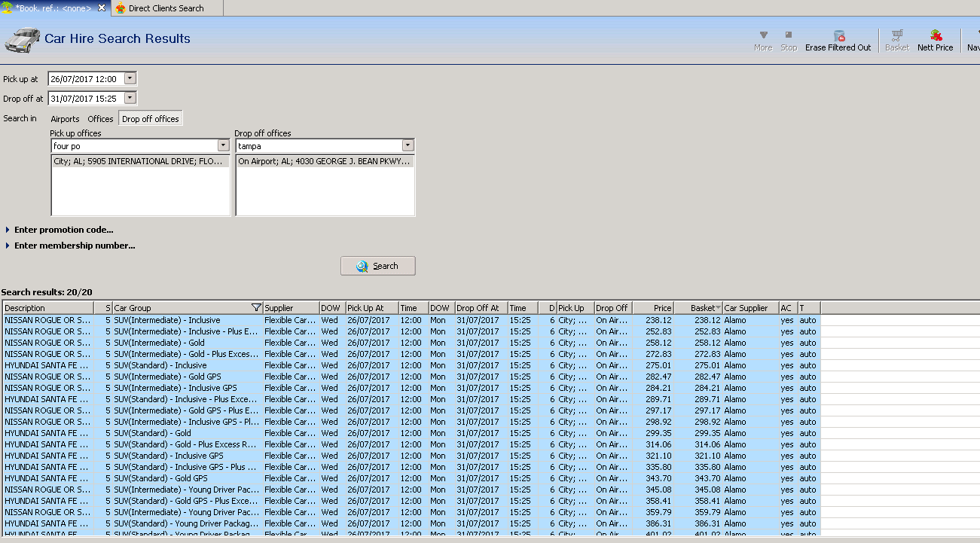Click the 252.83 price cell
This screenshot has width=980, height=543.
pos(653,331)
